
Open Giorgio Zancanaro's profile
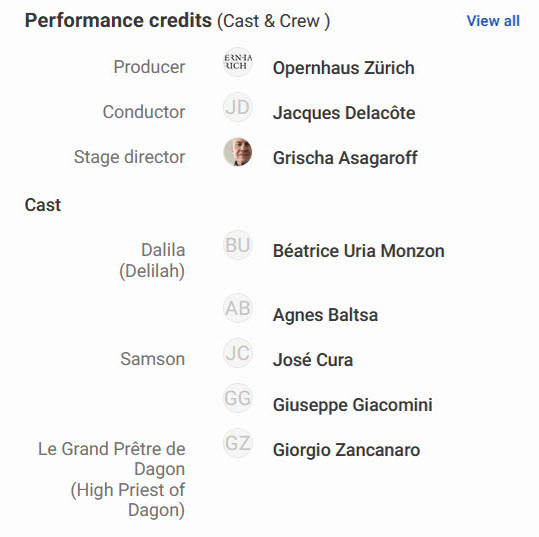(x=346, y=450)
